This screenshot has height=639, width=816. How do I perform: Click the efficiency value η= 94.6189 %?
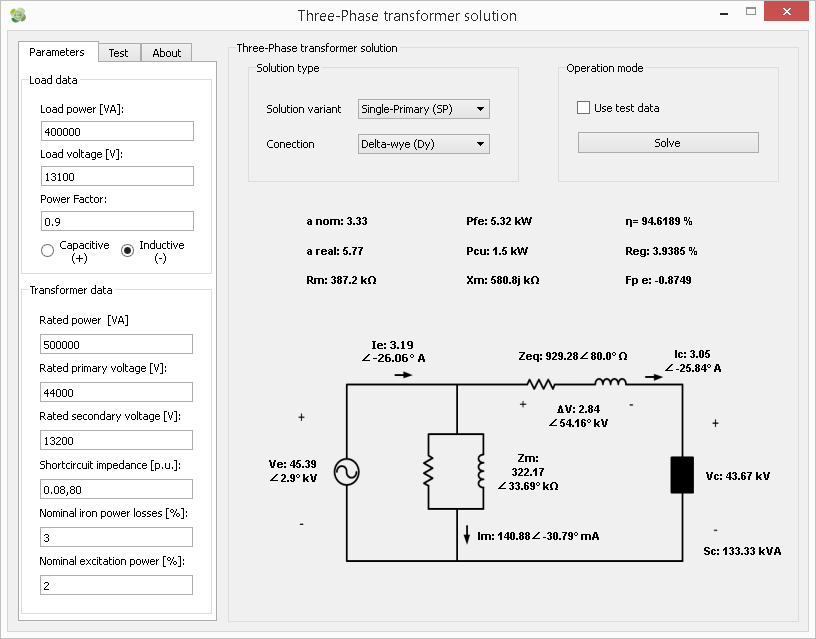(659, 221)
